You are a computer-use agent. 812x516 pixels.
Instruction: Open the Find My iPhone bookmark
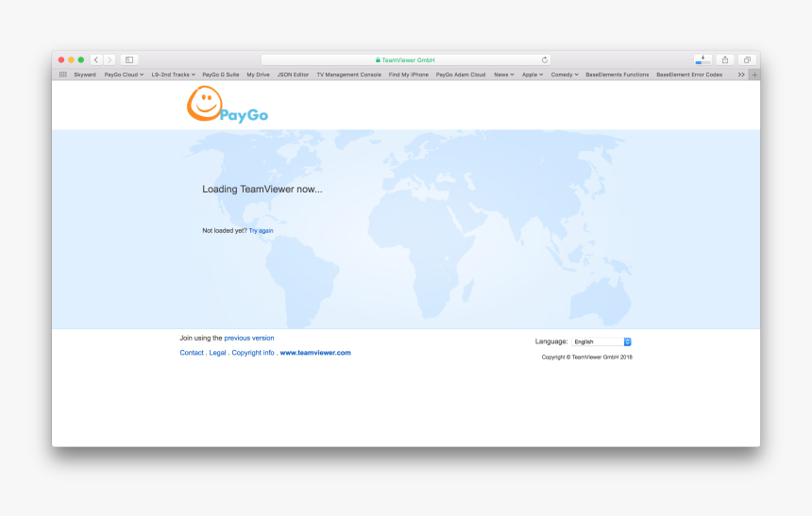pyautogui.click(x=409, y=75)
